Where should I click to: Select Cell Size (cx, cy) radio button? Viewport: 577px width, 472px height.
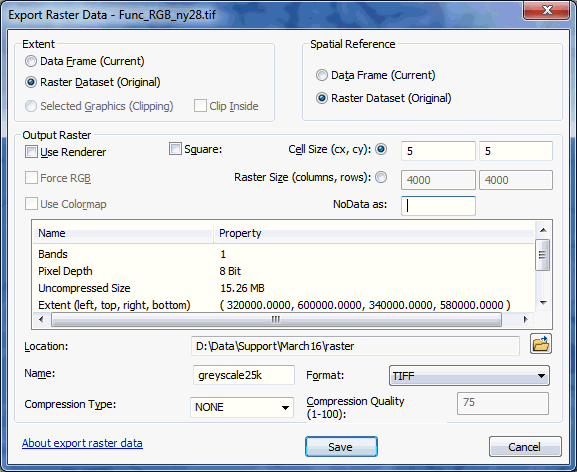(381, 149)
